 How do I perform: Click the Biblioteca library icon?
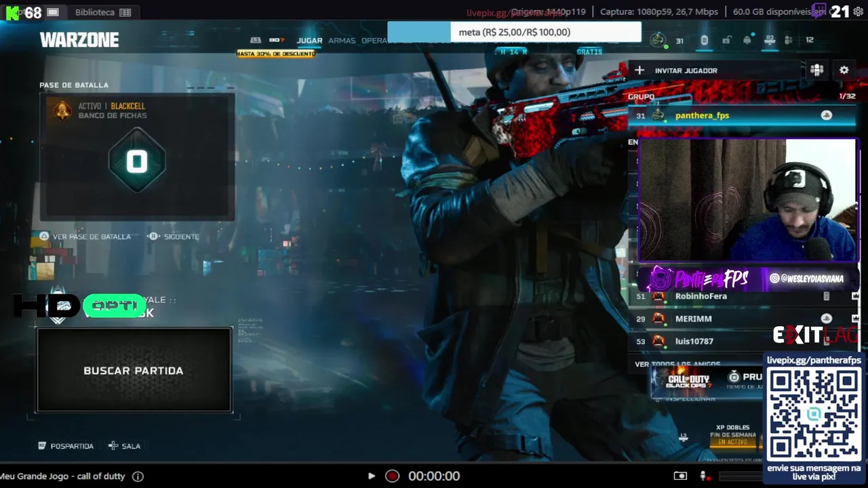pos(125,12)
